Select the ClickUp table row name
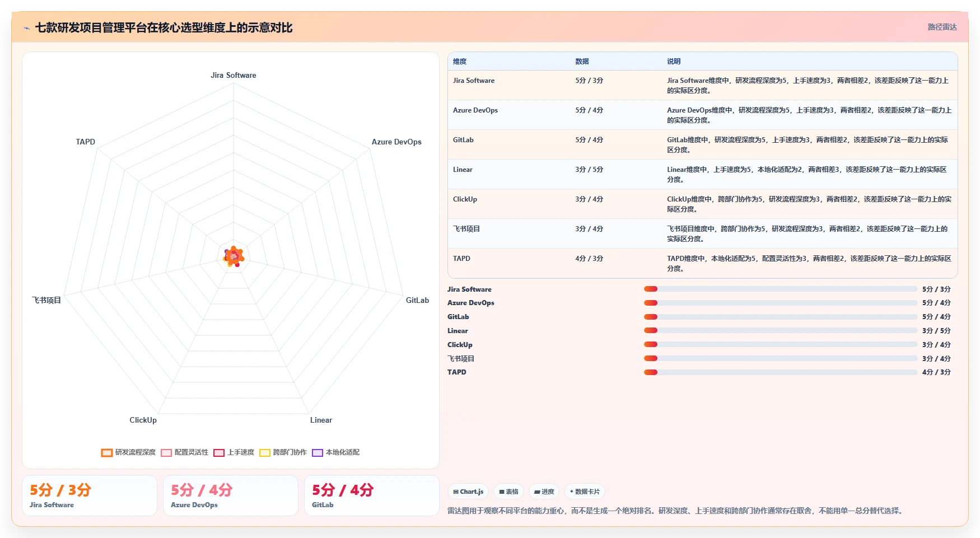The image size is (980, 538). click(465, 199)
